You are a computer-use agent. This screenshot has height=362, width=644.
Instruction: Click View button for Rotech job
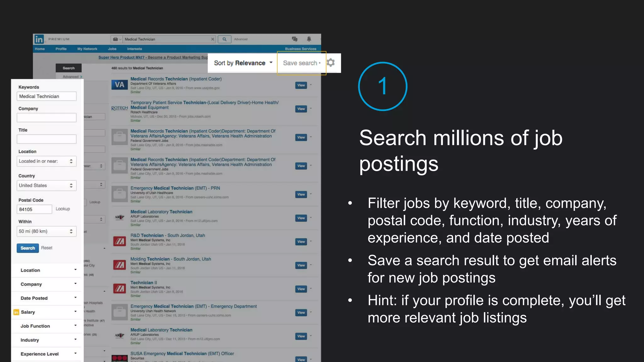point(301,109)
